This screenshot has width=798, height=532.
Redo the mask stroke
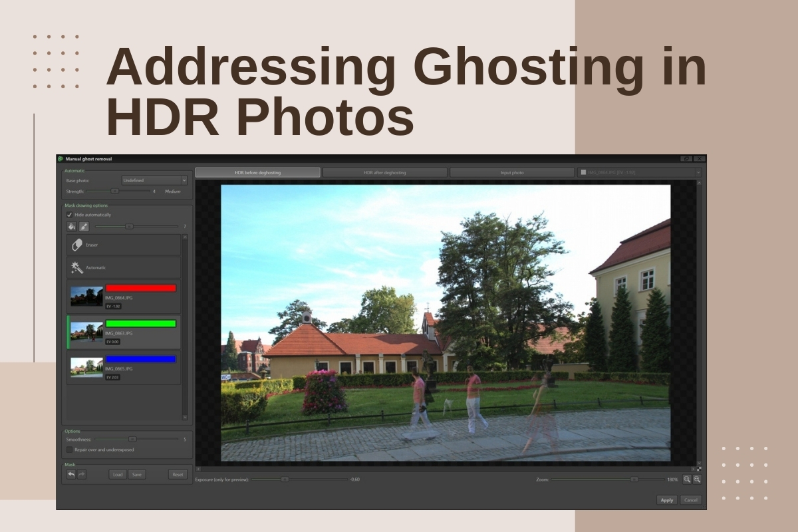click(x=82, y=474)
